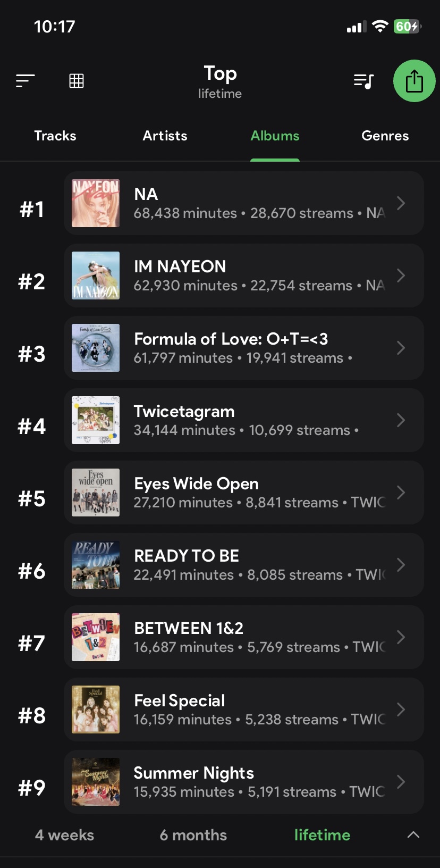Viewport: 440px width, 868px height.
Task: Switch to the Genres tab
Action: point(385,136)
